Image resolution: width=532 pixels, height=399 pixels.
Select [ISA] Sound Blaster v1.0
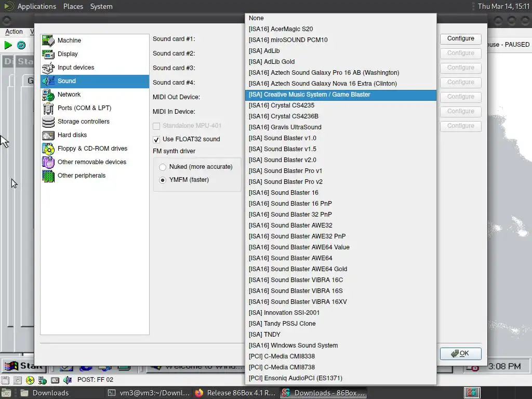pos(341,138)
